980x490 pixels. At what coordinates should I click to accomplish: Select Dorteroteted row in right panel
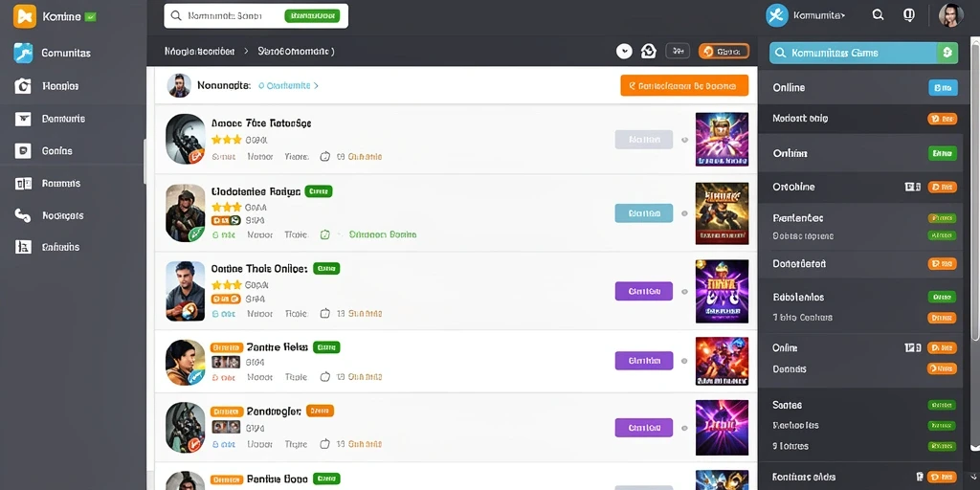click(860, 264)
